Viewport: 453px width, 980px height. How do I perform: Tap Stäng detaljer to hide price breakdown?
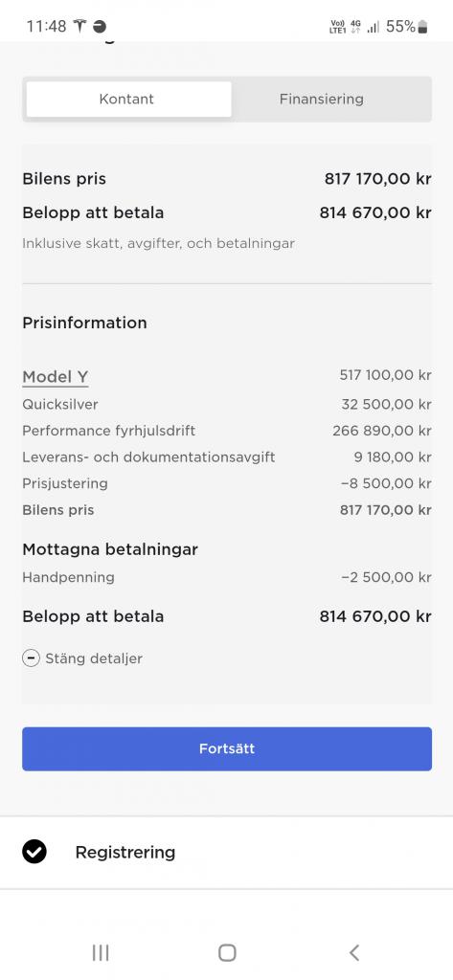click(x=94, y=658)
